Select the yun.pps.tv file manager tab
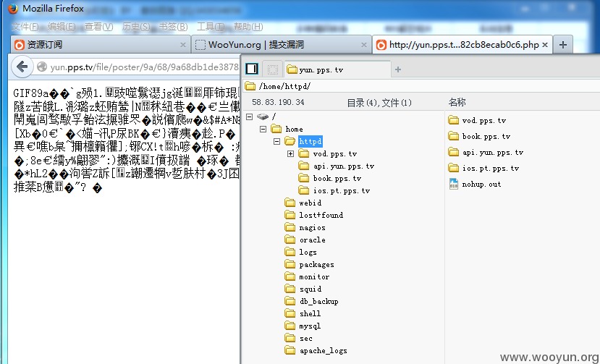 [337, 69]
